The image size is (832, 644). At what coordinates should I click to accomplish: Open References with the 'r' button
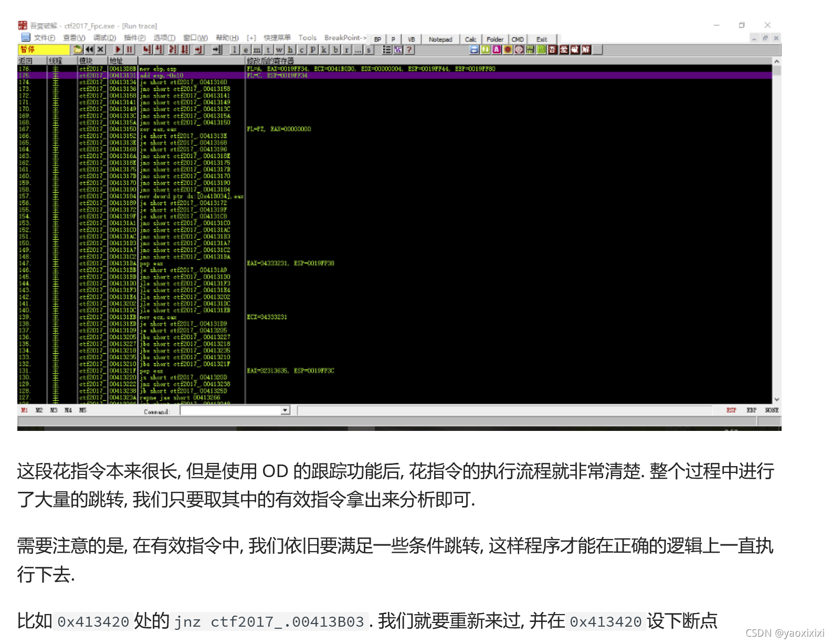346,49
